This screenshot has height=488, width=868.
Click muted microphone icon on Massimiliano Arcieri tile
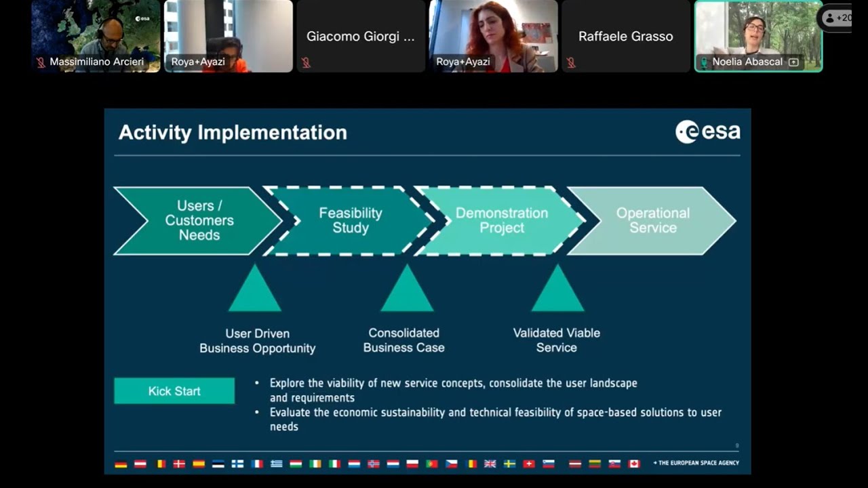(x=41, y=62)
